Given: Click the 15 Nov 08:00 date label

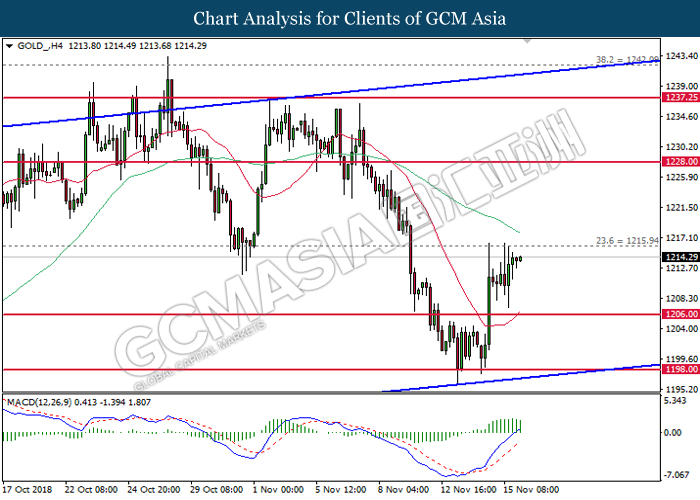Looking at the screenshot, I should [x=531, y=489].
